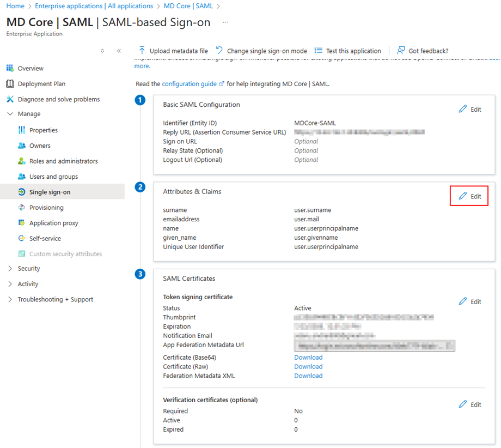Click the user.surname claim value
501x448 pixels.
click(x=313, y=210)
